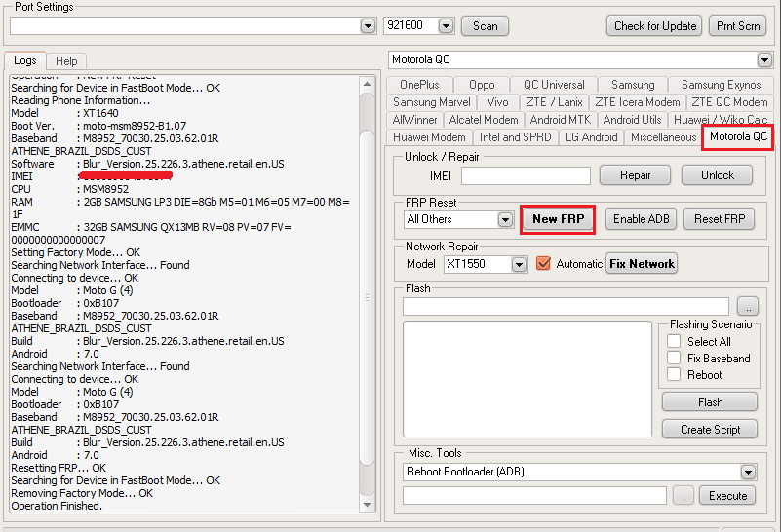781x532 pixels.
Task: Click the Flash file path field
Action: pos(566,307)
